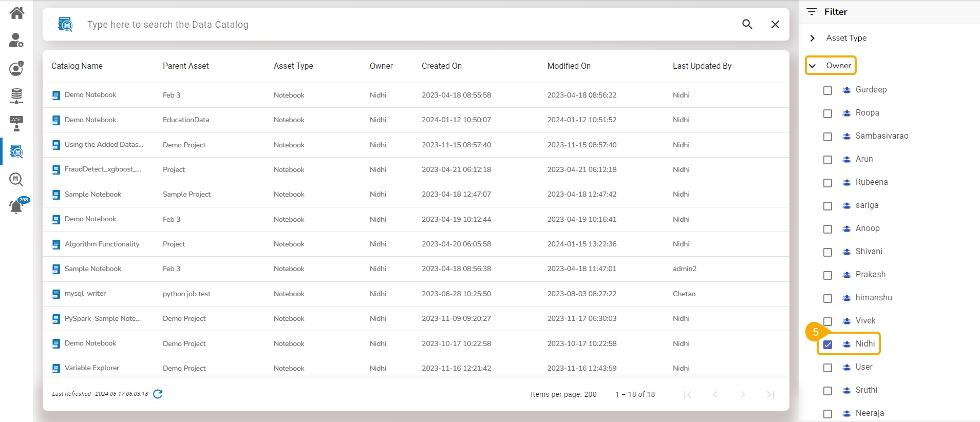Refresh the catalog list
This screenshot has height=422, width=980.
tap(158, 394)
